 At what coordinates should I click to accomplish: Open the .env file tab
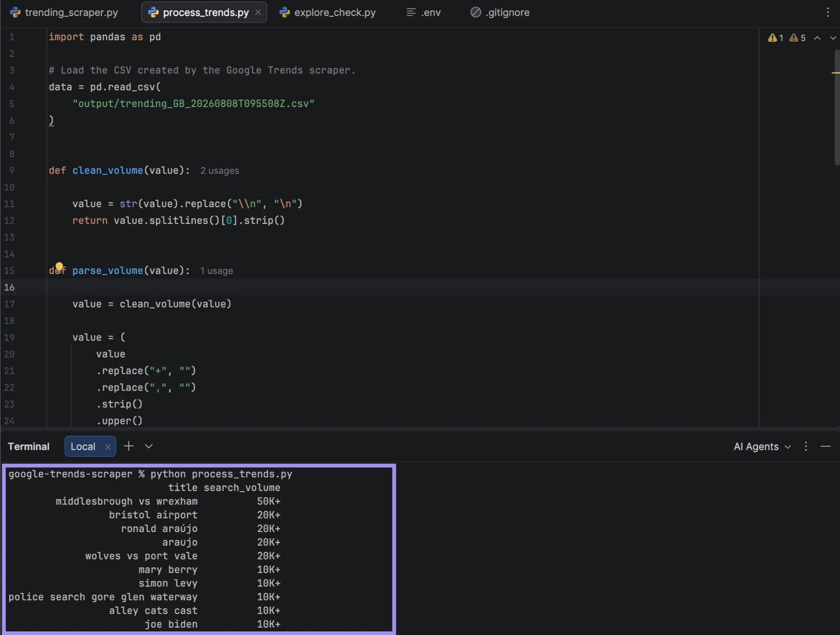point(424,12)
